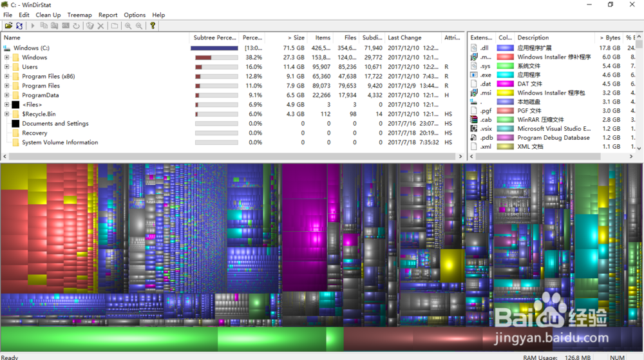Click the extension list horizontal scroll-right arrow

(x=631, y=156)
